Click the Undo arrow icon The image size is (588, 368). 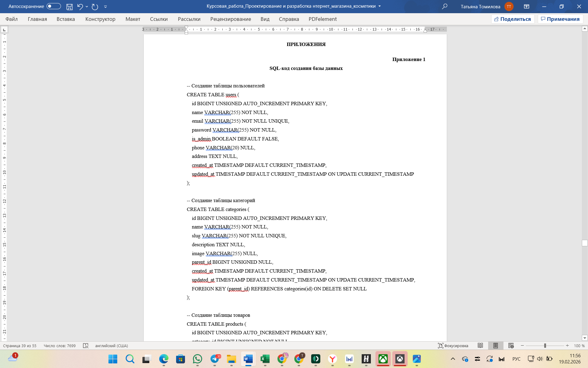[80, 6]
